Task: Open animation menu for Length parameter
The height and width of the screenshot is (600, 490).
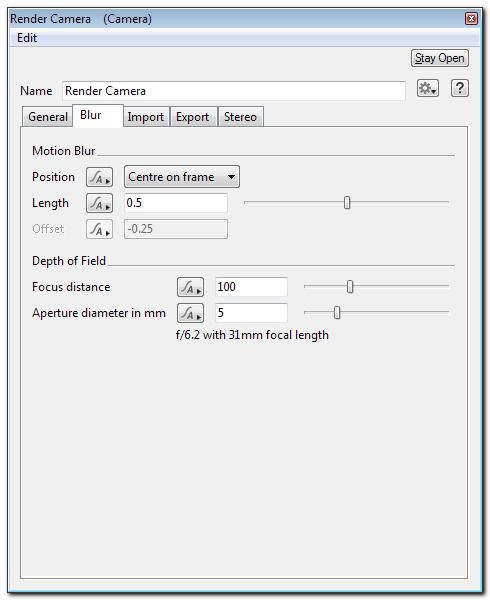Action: 99,203
